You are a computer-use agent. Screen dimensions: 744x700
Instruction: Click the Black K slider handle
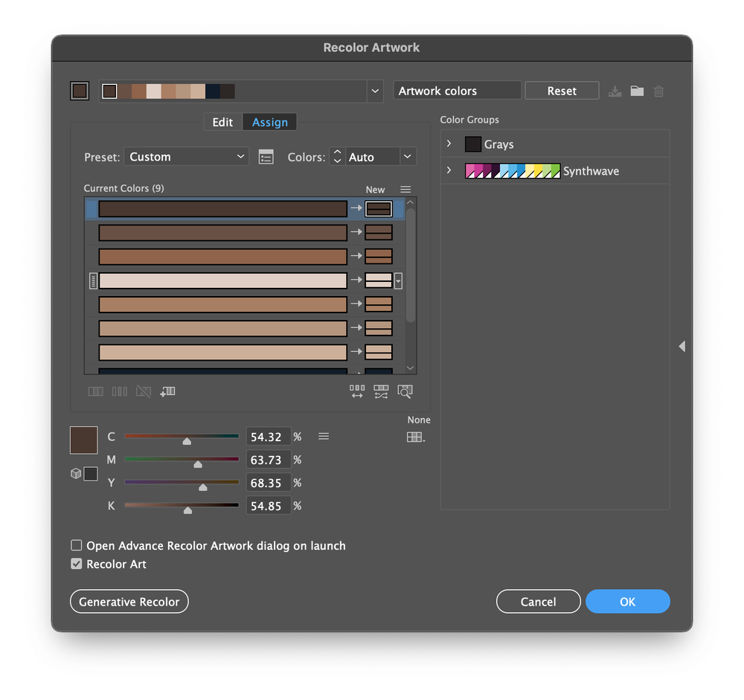click(188, 510)
